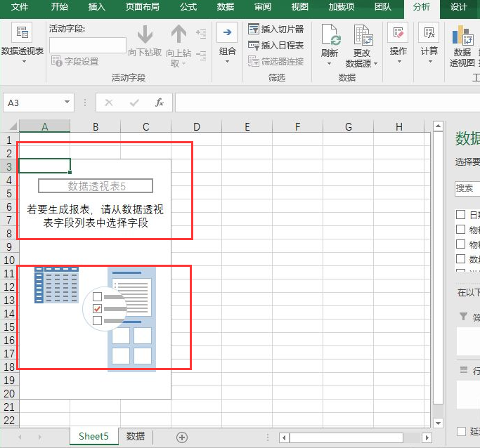The image size is (480, 448).
Task: Toggle the defer layout update checkbox at bottom
Action: pyautogui.click(x=460, y=432)
